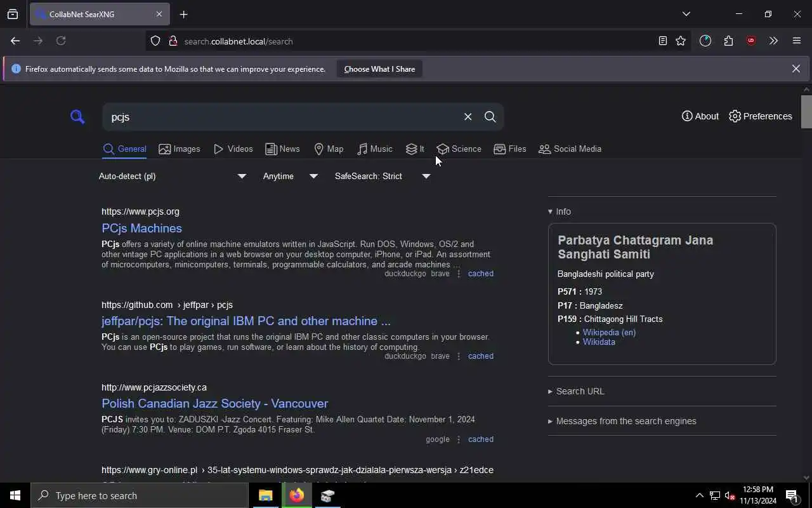Screen dimensions: 812x508
Task: Switch to the Science category
Action: pos(459,149)
